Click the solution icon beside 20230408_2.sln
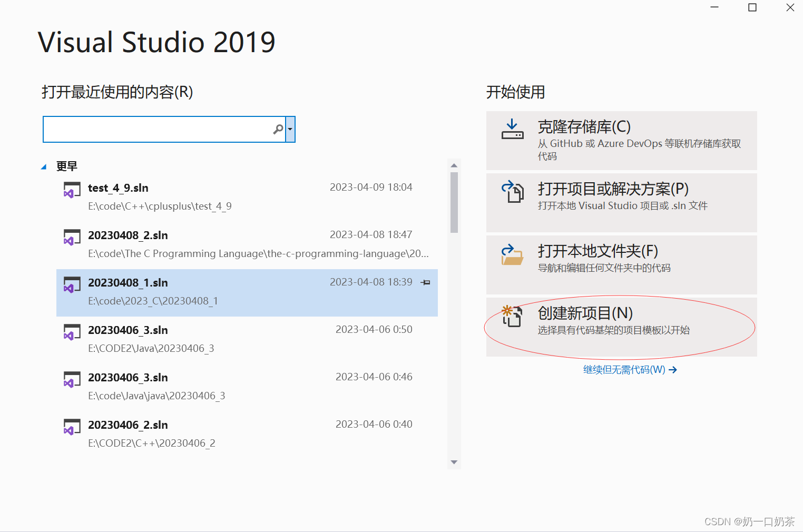 [72, 237]
